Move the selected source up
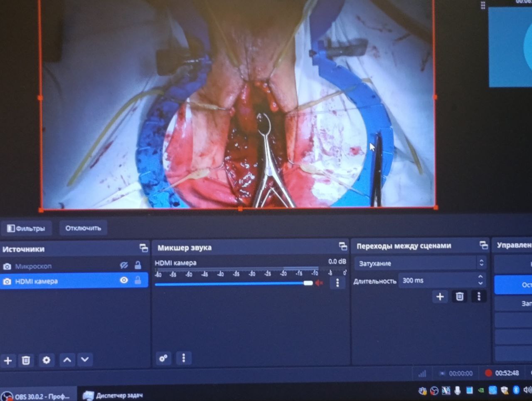The width and height of the screenshot is (532, 401). [67, 360]
